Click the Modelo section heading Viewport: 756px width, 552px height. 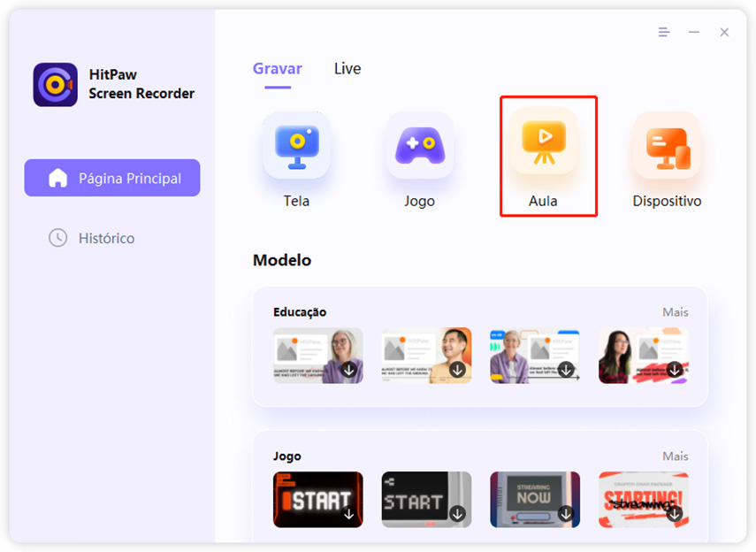pyautogui.click(x=282, y=260)
